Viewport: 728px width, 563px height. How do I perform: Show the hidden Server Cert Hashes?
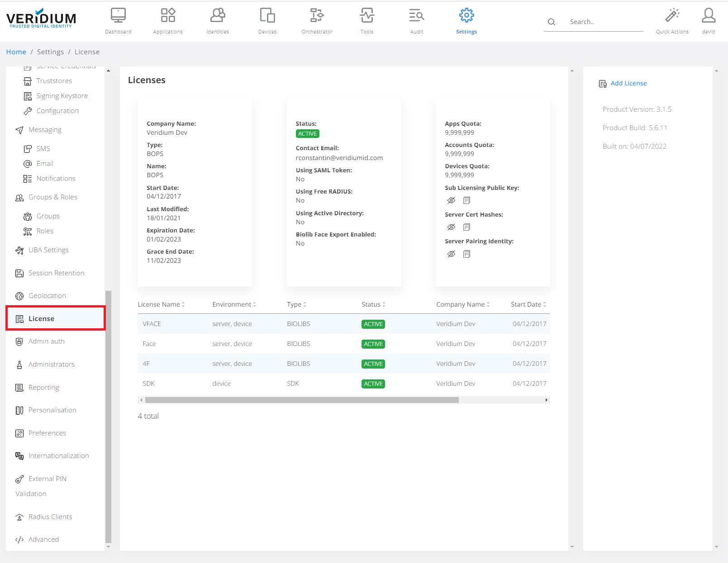click(x=451, y=227)
